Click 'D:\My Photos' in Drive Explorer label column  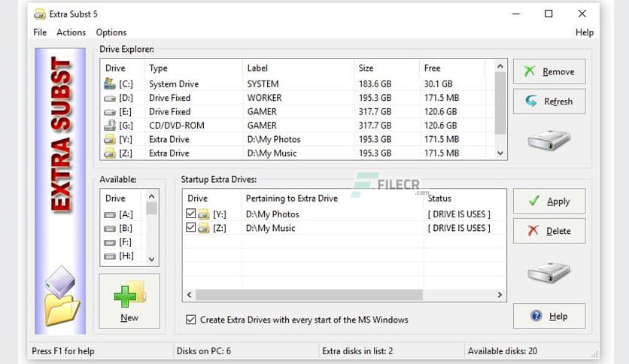(x=274, y=139)
